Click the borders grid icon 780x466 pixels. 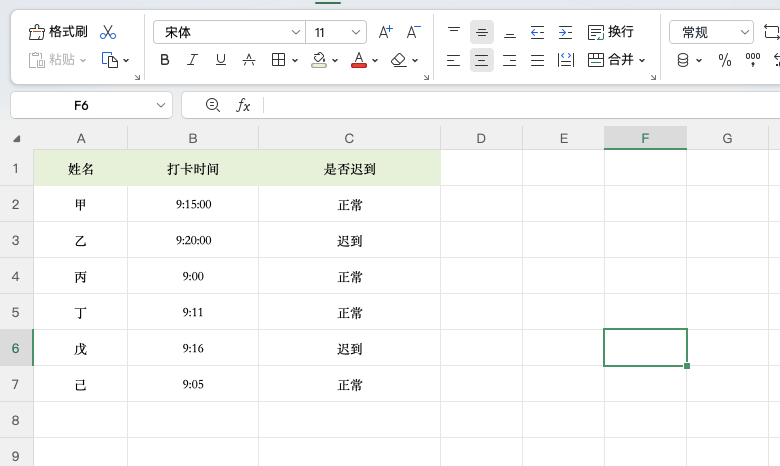(279, 60)
